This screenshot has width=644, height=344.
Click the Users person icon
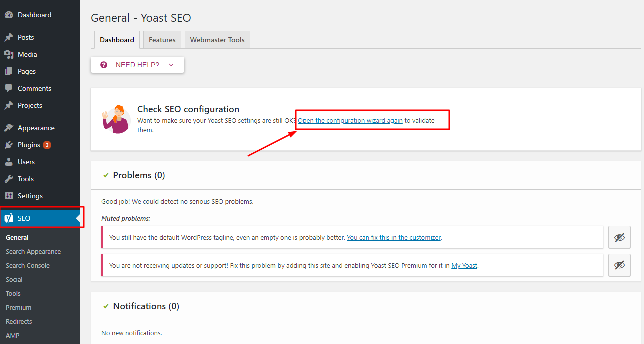point(9,162)
